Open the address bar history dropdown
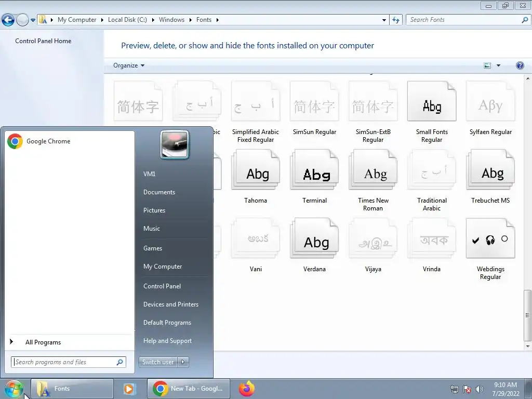Image resolution: width=532 pixels, height=399 pixels. pos(384,20)
